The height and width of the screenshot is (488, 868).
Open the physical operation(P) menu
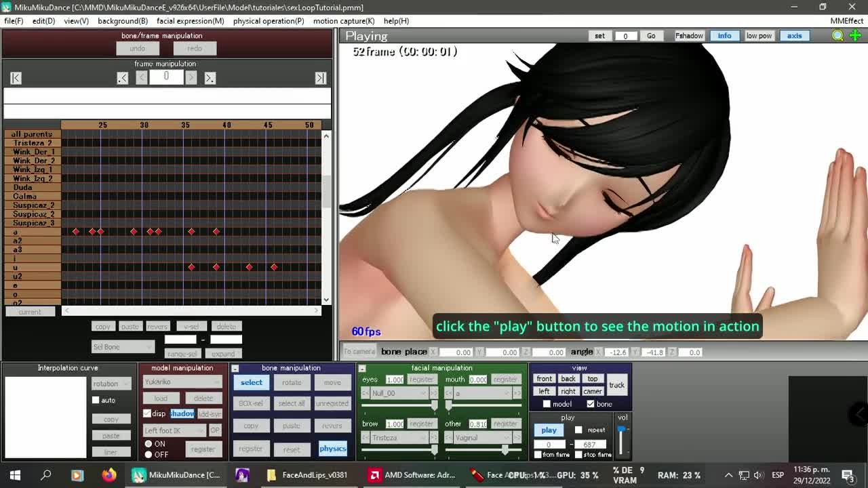click(x=269, y=21)
